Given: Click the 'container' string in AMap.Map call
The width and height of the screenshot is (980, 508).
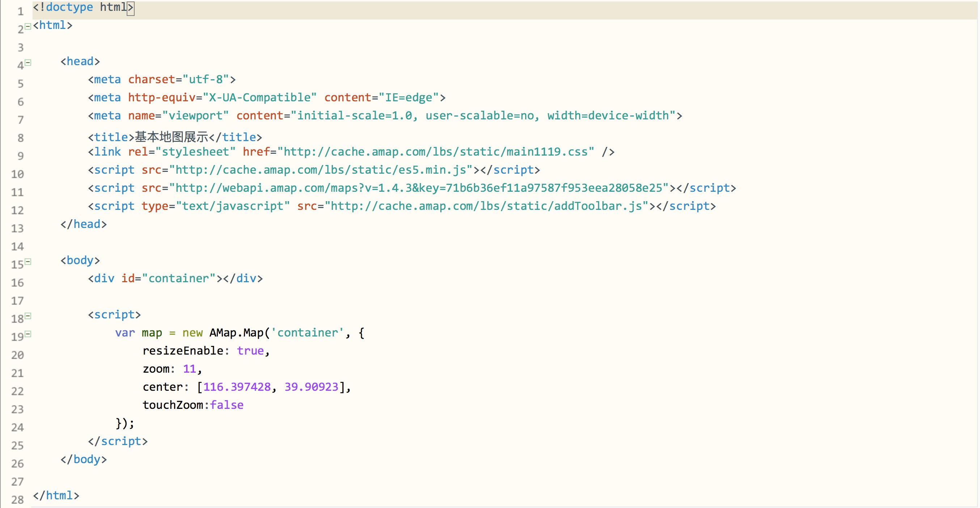Looking at the screenshot, I should pyautogui.click(x=307, y=333).
